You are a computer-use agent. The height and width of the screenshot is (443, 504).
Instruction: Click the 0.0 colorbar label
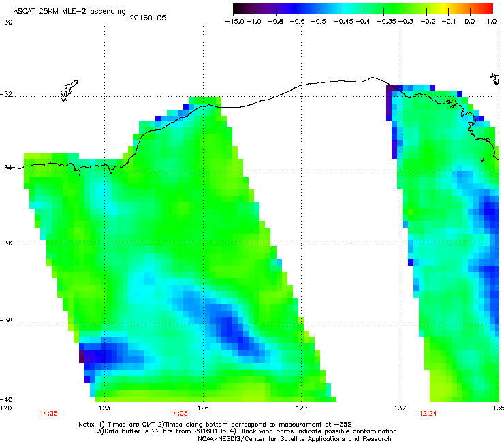coord(470,22)
